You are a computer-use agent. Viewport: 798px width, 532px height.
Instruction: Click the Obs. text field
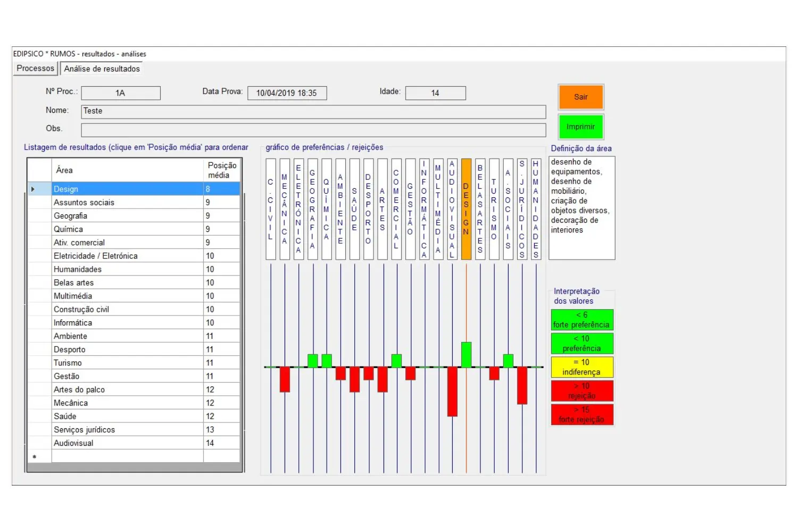click(313, 130)
